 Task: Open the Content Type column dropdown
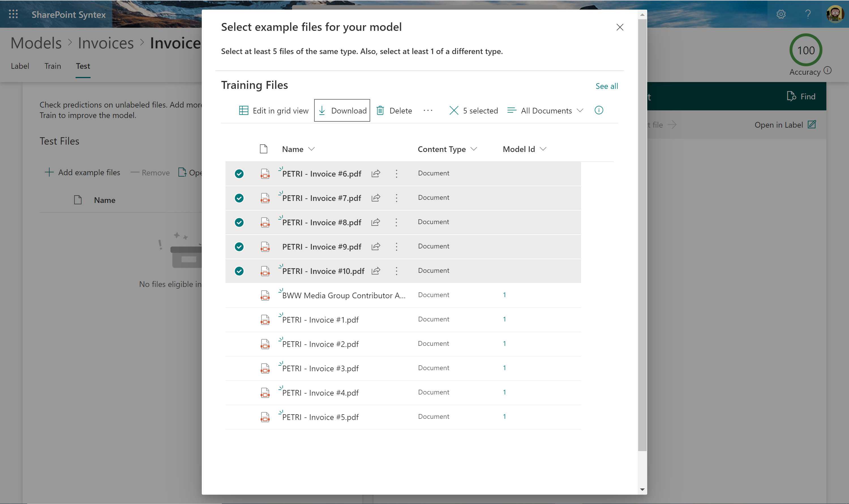[x=447, y=149]
